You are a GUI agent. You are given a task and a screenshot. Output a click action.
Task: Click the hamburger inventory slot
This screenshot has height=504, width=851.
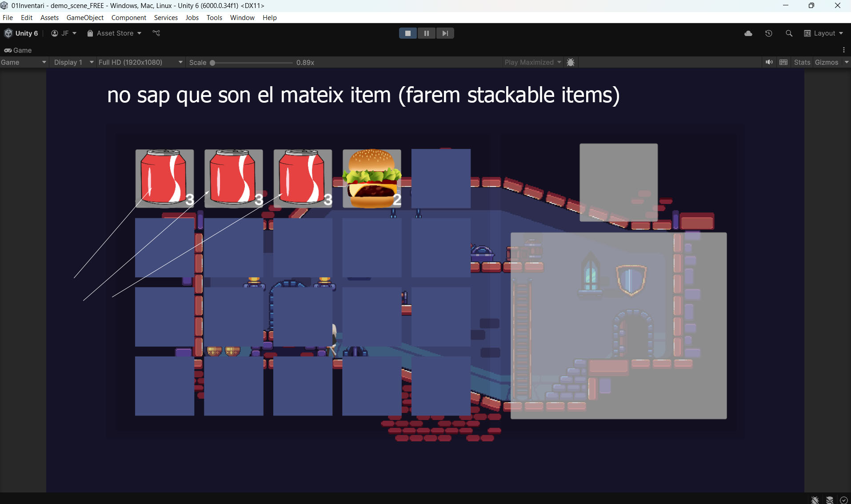coord(372,179)
